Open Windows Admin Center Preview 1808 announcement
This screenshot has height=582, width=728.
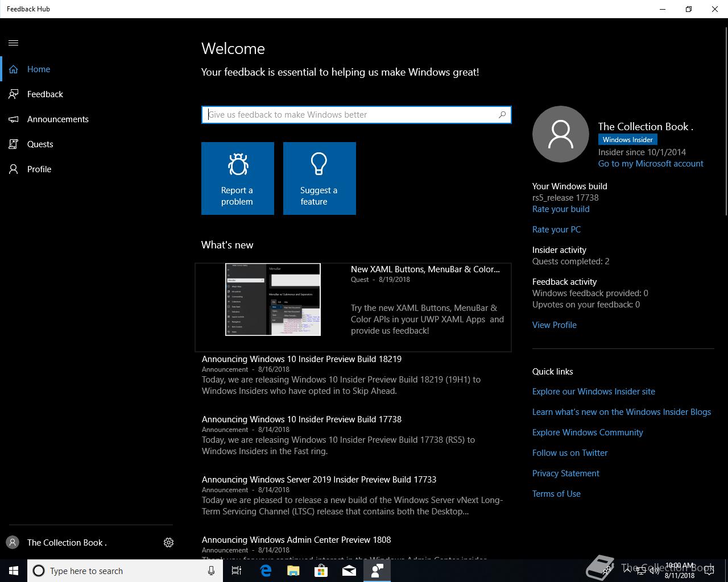296,540
